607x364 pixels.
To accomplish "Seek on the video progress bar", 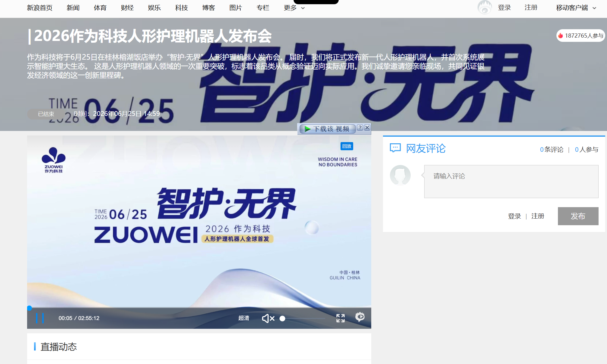I will tap(199, 308).
